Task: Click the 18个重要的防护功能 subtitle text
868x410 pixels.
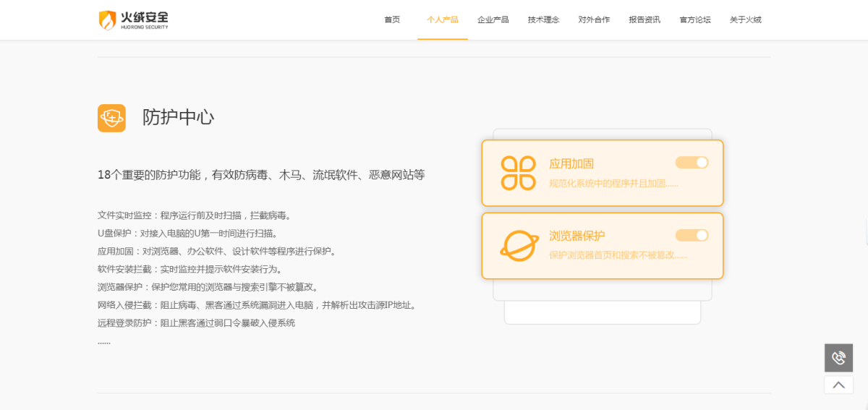Action: coord(260,174)
